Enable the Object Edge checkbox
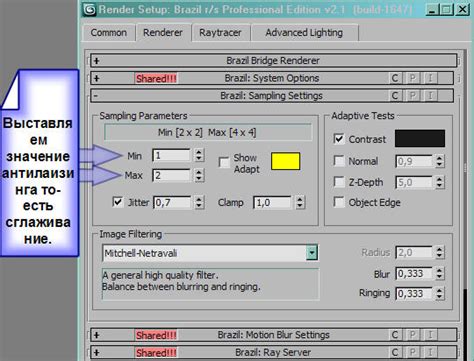474x361 pixels. click(x=339, y=202)
